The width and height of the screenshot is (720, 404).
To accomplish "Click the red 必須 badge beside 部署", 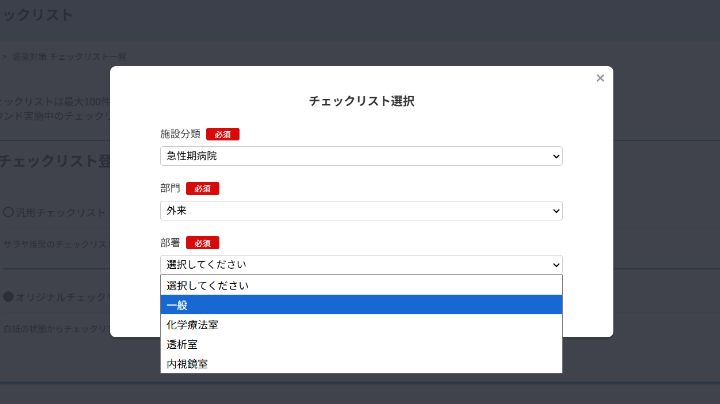I will click(202, 242).
